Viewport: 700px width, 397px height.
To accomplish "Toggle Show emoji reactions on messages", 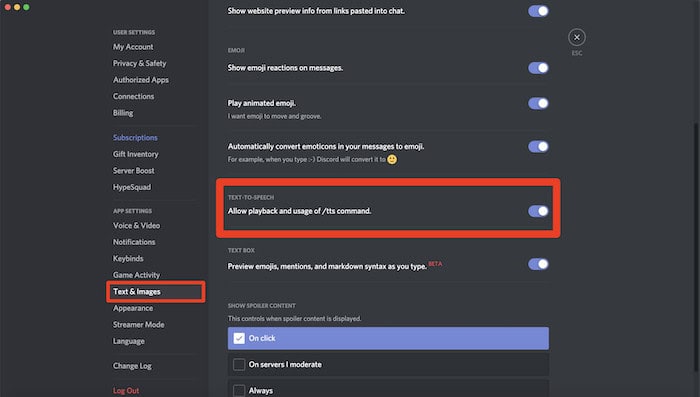I will click(538, 68).
